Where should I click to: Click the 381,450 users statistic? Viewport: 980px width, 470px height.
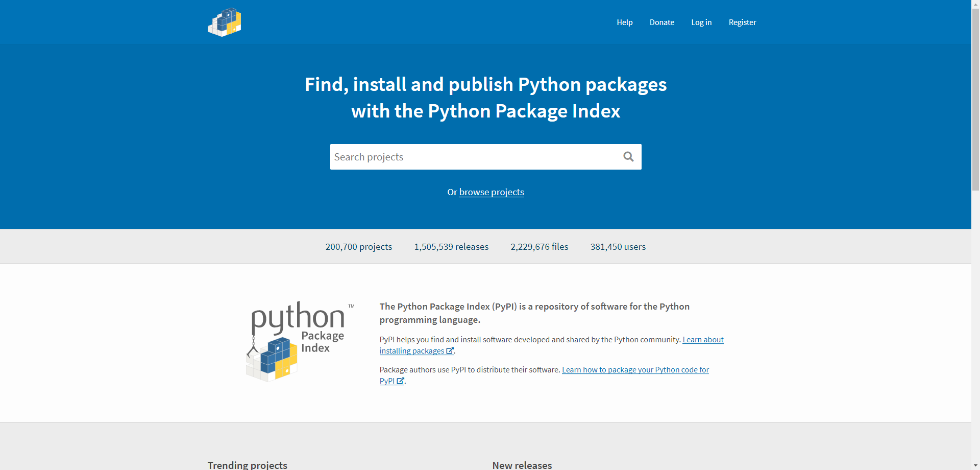click(618, 247)
